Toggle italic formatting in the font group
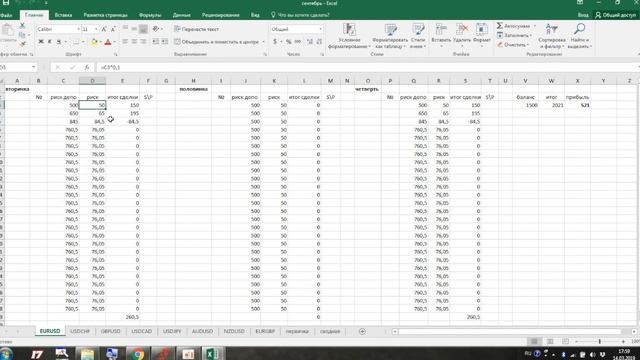Image resolution: width=640 pixels, height=360 pixels. pos(50,42)
